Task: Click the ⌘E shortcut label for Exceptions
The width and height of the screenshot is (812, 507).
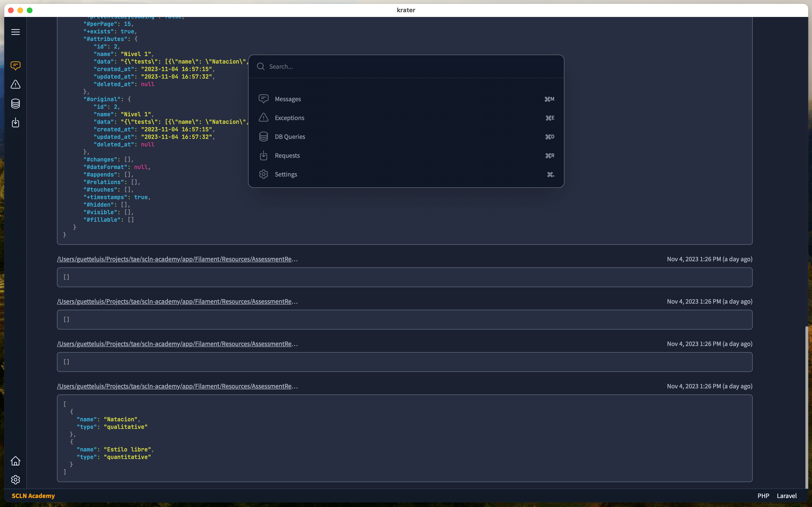Action: tap(550, 118)
